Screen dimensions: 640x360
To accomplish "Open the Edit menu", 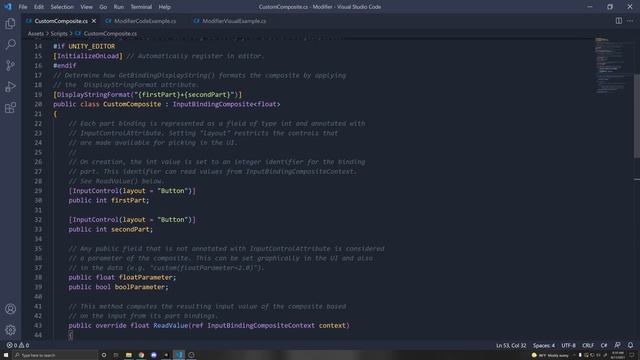I will pyautogui.click(x=39, y=7).
